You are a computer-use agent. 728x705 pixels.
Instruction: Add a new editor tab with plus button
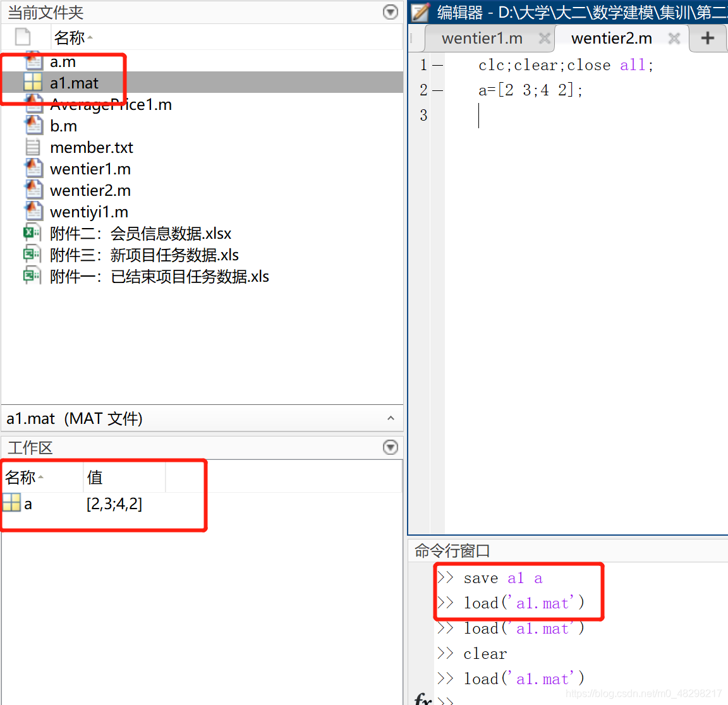(708, 38)
